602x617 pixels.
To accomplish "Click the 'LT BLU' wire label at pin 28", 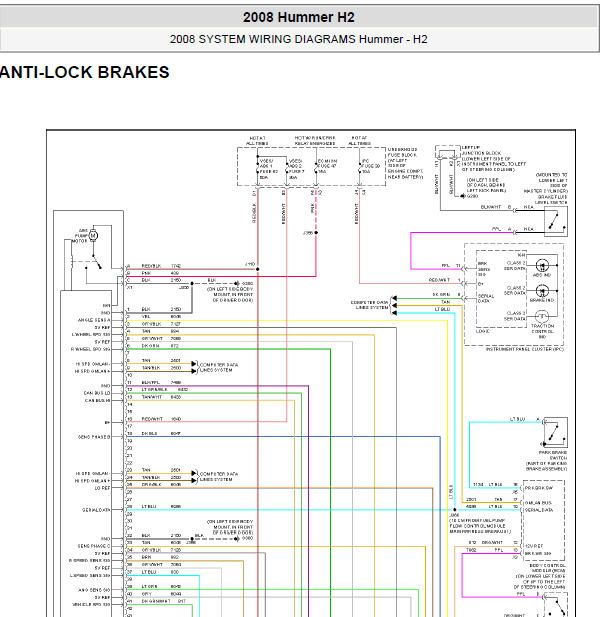I will (x=149, y=506).
